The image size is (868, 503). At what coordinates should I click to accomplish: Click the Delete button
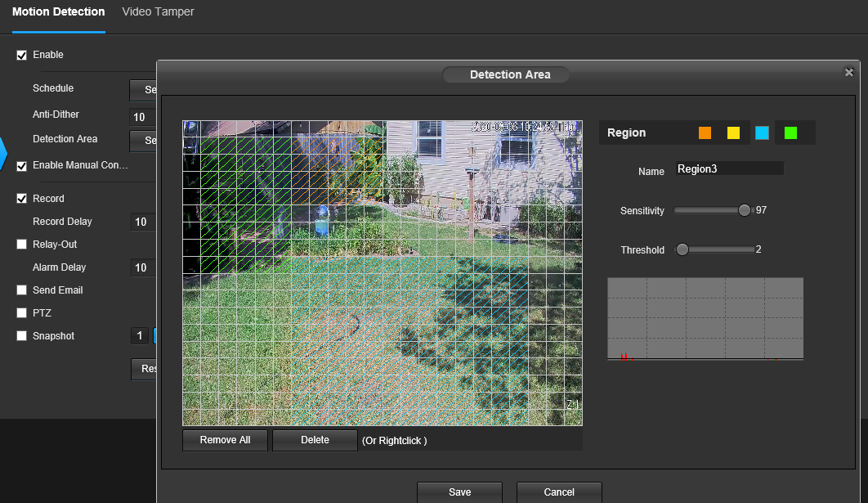pyautogui.click(x=315, y=440)
